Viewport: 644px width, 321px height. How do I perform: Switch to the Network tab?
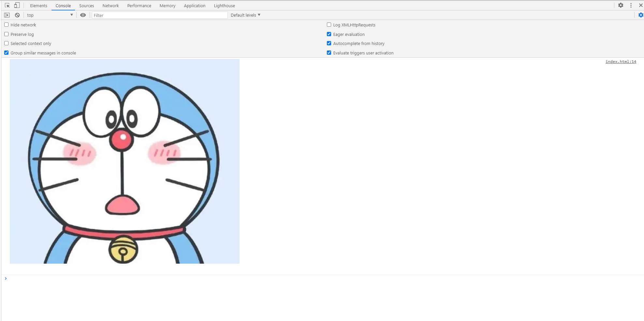click(110, 6)
